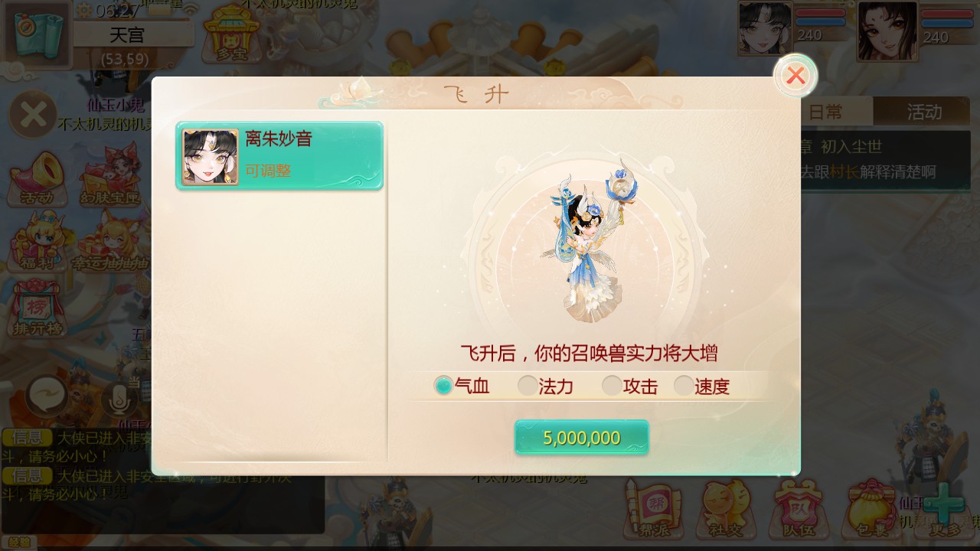Switch to the 日常 tab

826,112
